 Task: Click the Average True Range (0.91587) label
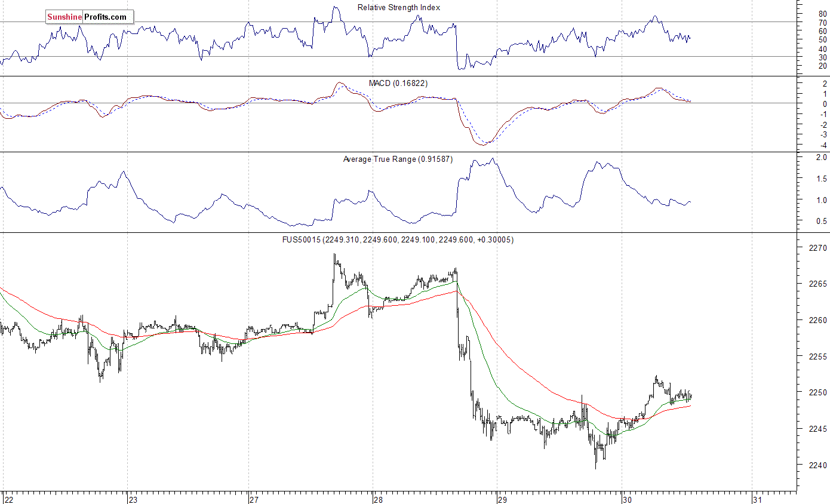(x=398, y=159)
